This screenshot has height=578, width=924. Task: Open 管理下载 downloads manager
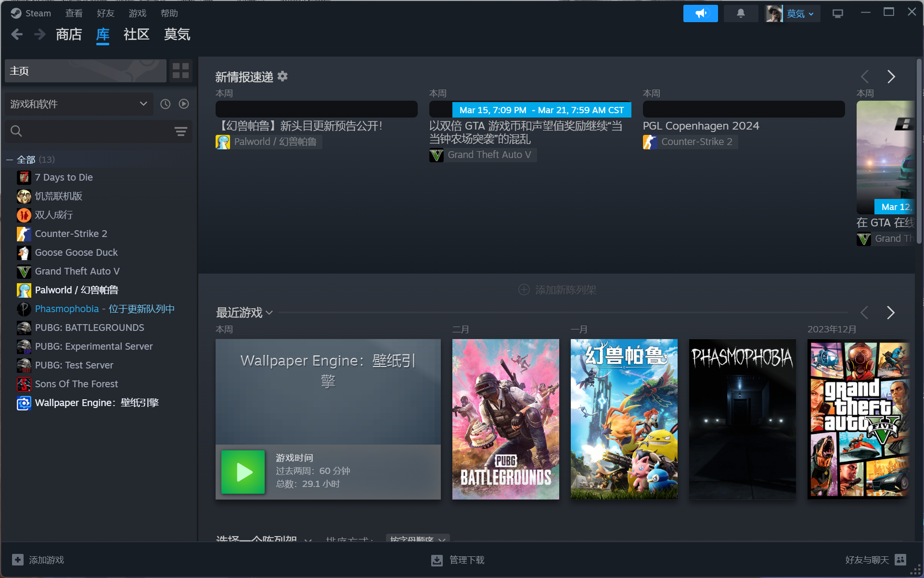point(458,560)
